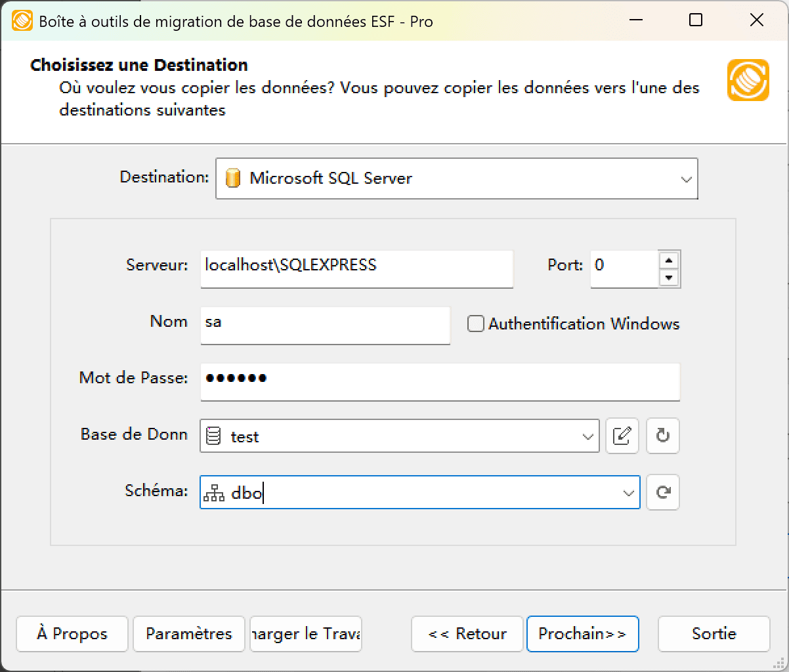Expand the Base de Données dropdown
This screenshot has width=789, height=672.
(x=587, y=436)
